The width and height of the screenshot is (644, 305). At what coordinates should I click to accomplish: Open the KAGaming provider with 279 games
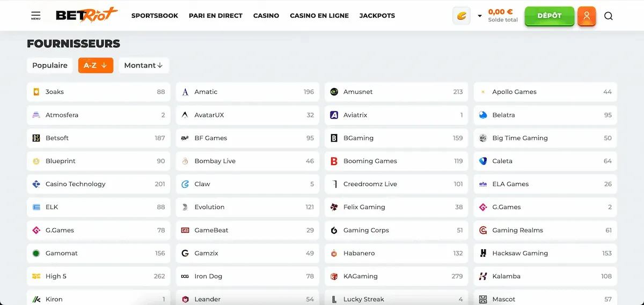tap(397, 276)
